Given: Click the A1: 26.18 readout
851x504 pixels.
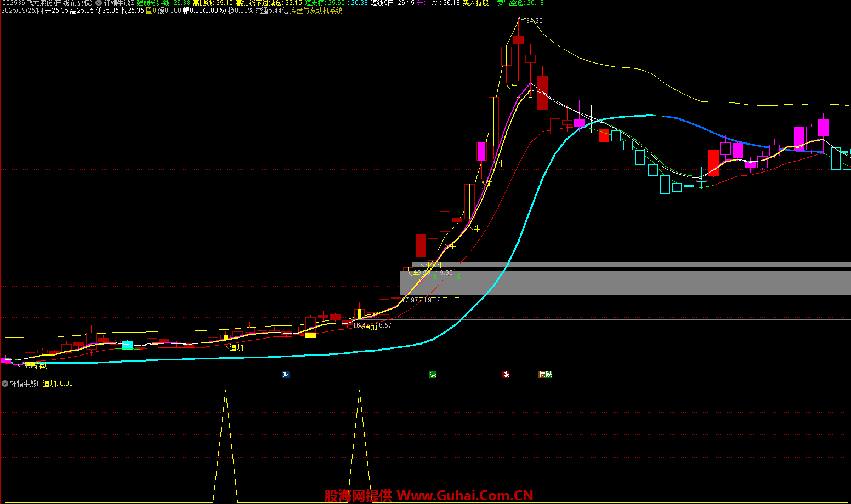Looking at the screenshot, I should click(x=446, y=3).
